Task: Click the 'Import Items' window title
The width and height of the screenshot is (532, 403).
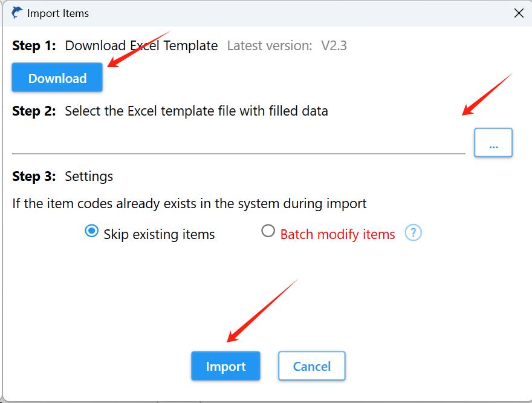Action: 58,13
